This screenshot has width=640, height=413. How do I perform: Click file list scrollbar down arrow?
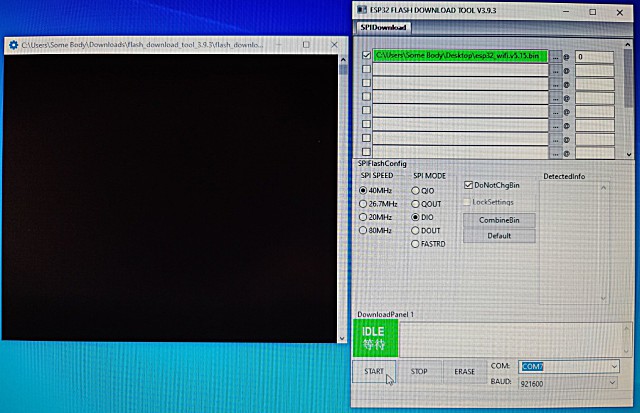tap(629, 154)
